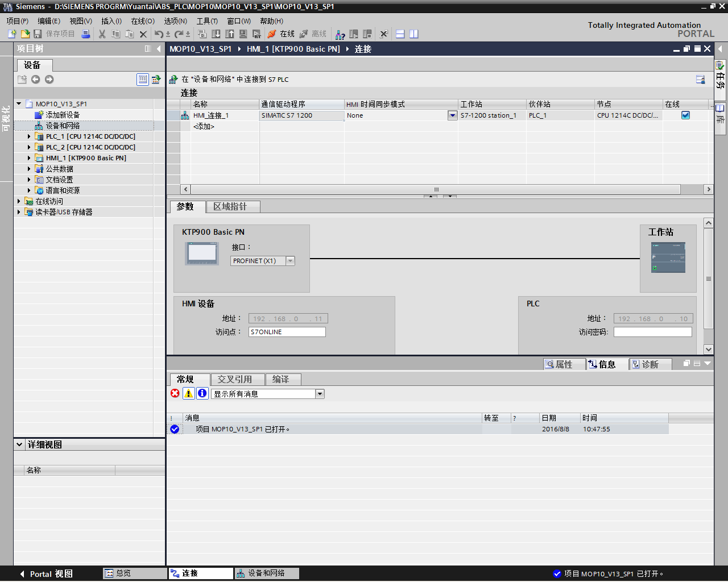Open the 编辑(E) menu

49,21
